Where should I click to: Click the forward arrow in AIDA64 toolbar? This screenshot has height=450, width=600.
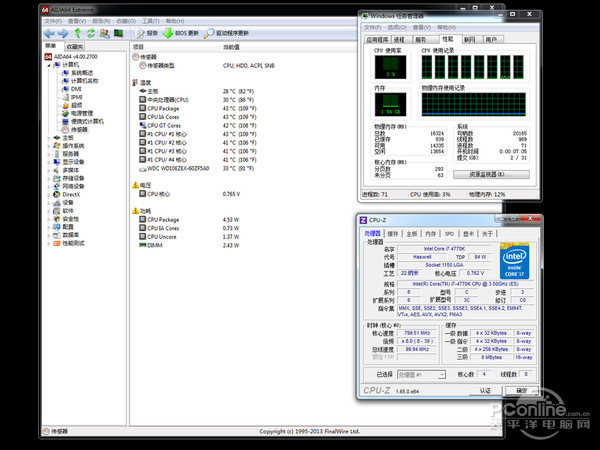63,33
